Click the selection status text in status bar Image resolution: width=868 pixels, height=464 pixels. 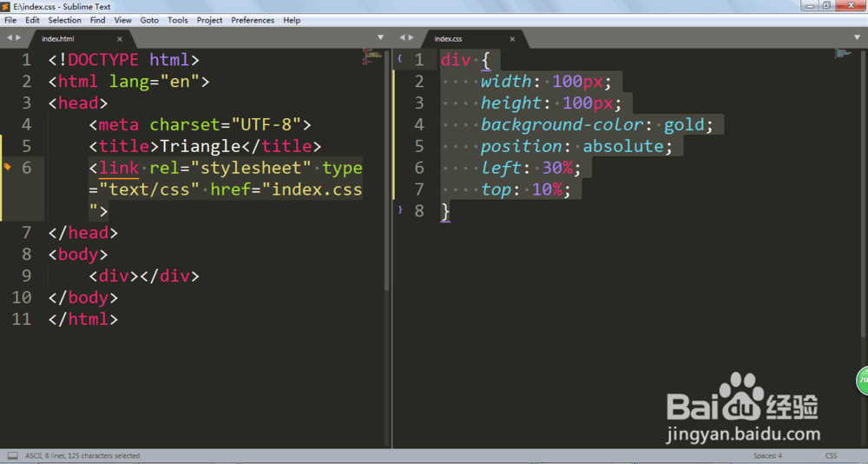[x=82, y=455]
